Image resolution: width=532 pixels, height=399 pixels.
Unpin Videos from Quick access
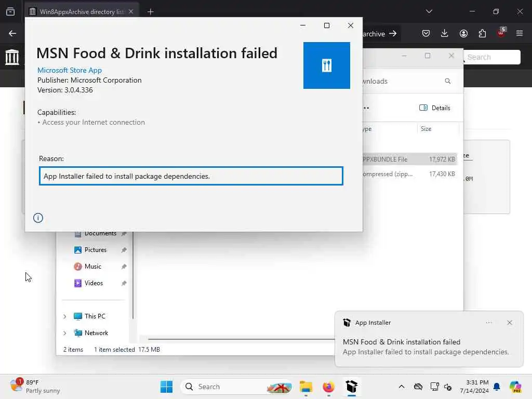124,283
